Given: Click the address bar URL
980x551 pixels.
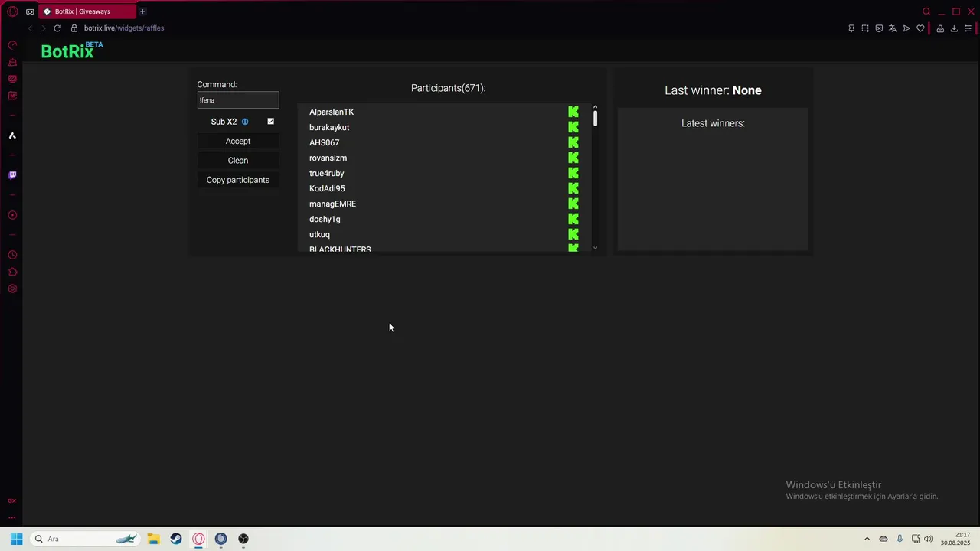Looking at the screenshot, I should point(124,28).
